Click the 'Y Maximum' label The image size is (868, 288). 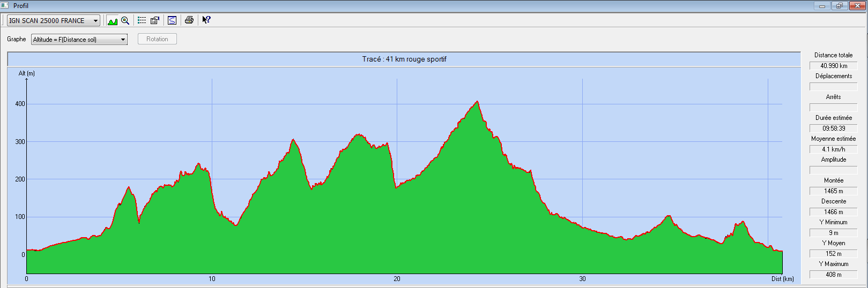click(833, 264)
